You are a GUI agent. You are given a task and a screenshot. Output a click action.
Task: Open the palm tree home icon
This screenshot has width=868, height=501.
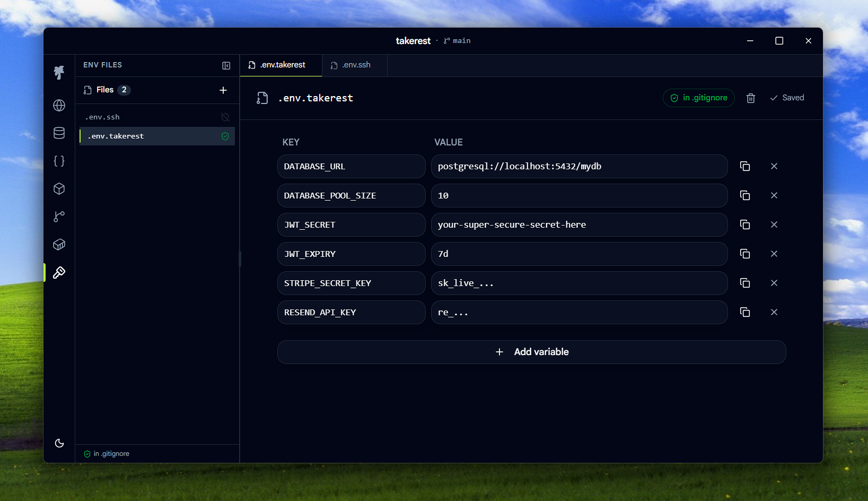59,72
